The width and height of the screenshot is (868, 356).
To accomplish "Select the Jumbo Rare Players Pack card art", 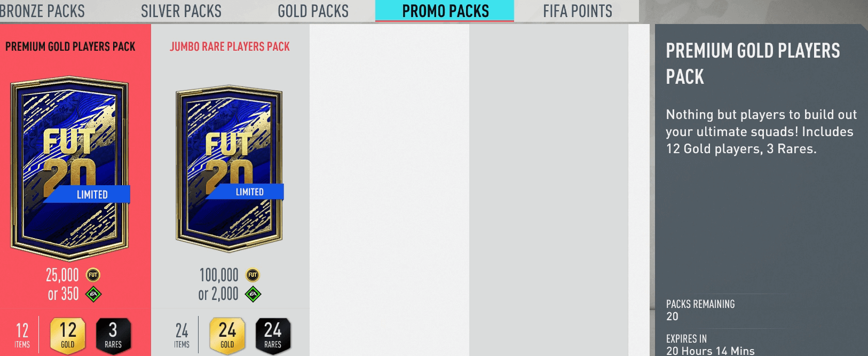I will pyautogui.click(x=230, y=169).
